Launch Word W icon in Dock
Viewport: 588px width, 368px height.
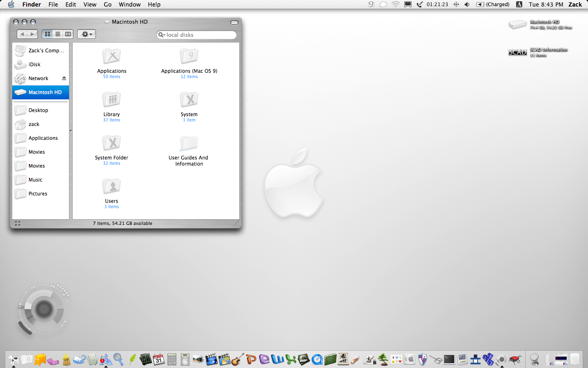click(277, 359)
